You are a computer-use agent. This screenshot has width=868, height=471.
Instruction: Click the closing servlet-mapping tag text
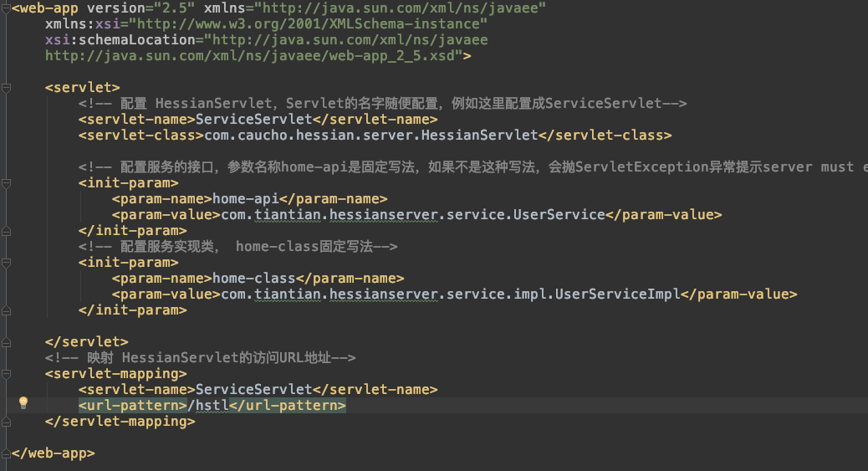click(x=120, y=422)
